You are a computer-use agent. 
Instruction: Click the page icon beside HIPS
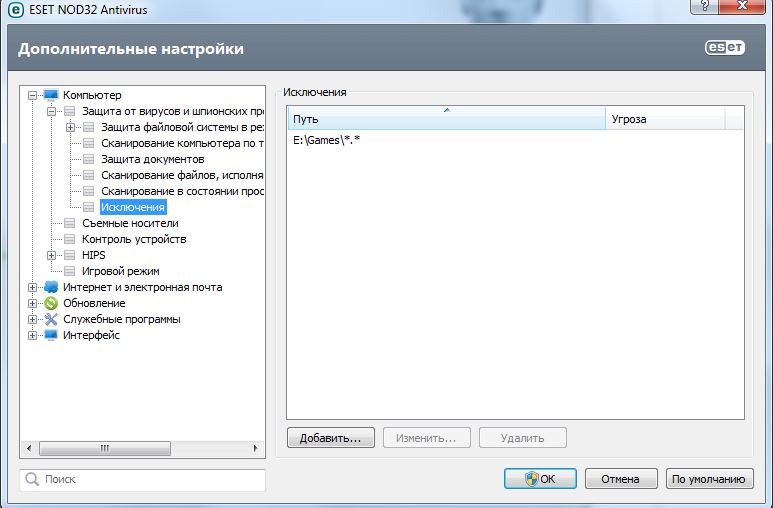click(x=70, y=255)
